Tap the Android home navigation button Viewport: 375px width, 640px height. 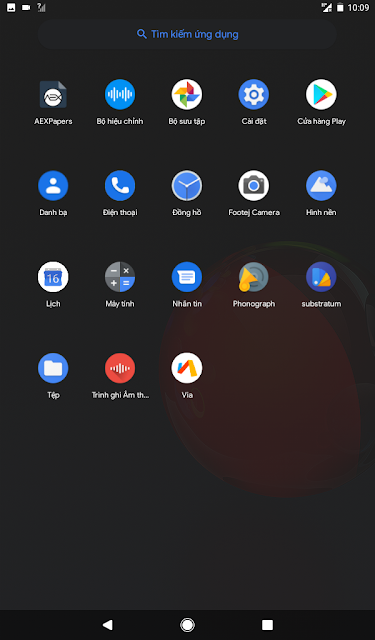click(187, 624)
